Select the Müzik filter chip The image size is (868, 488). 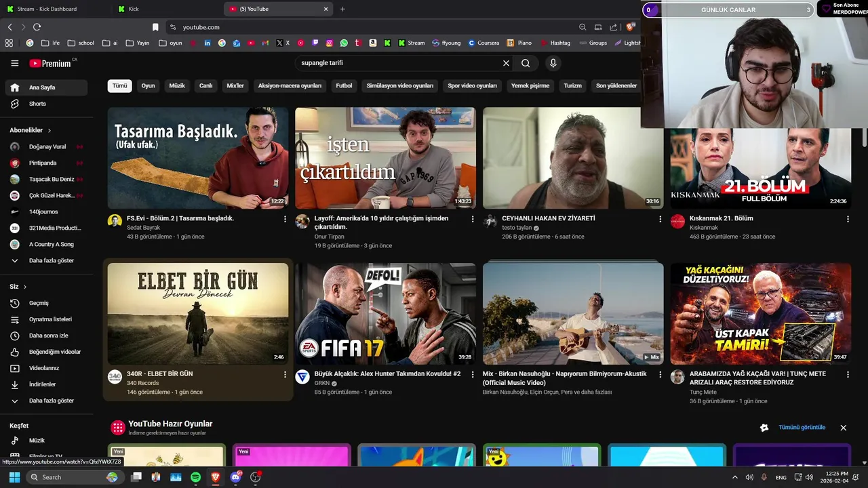point(177,86)
